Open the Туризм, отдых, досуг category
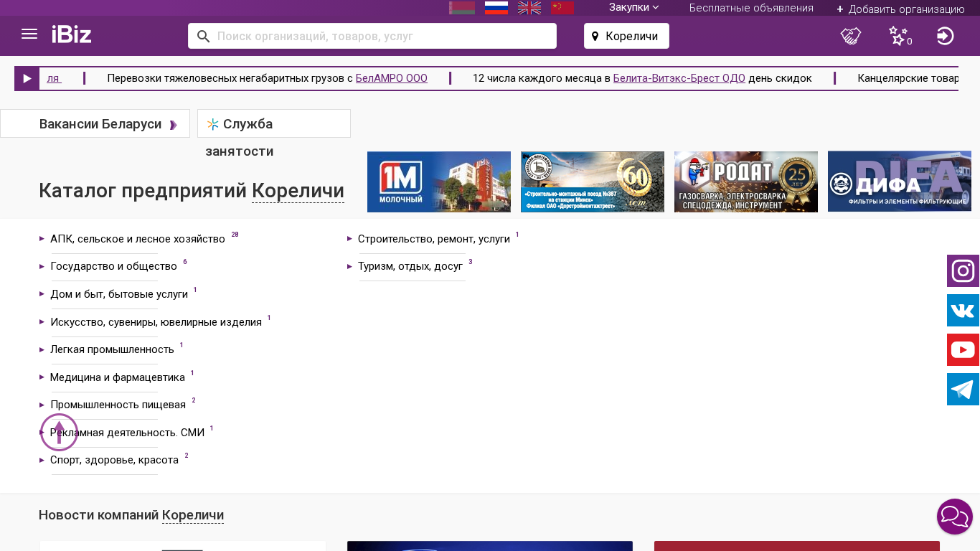The width and height of the screenshot is (980, 551). pos(410,266)
